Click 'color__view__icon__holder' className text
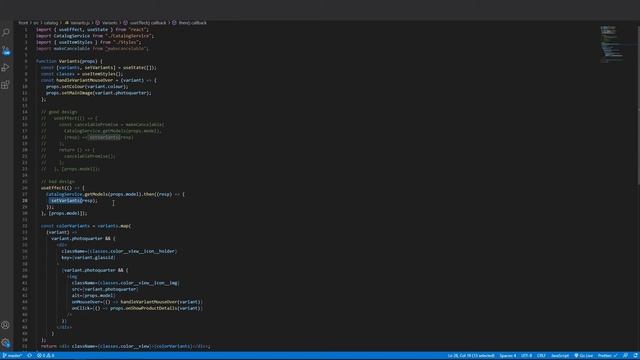The image size is (640, 360). point(142,251)
